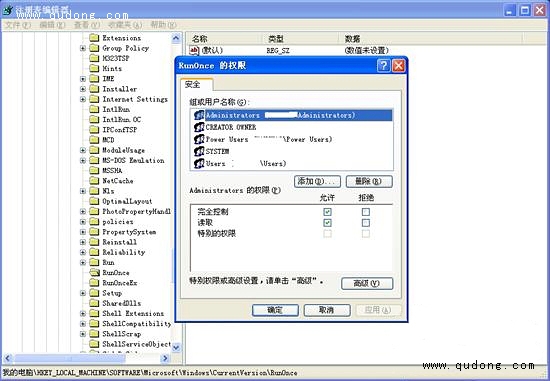
Task: Toggle Deny checkbox for 读取
Action: [365, 223]
